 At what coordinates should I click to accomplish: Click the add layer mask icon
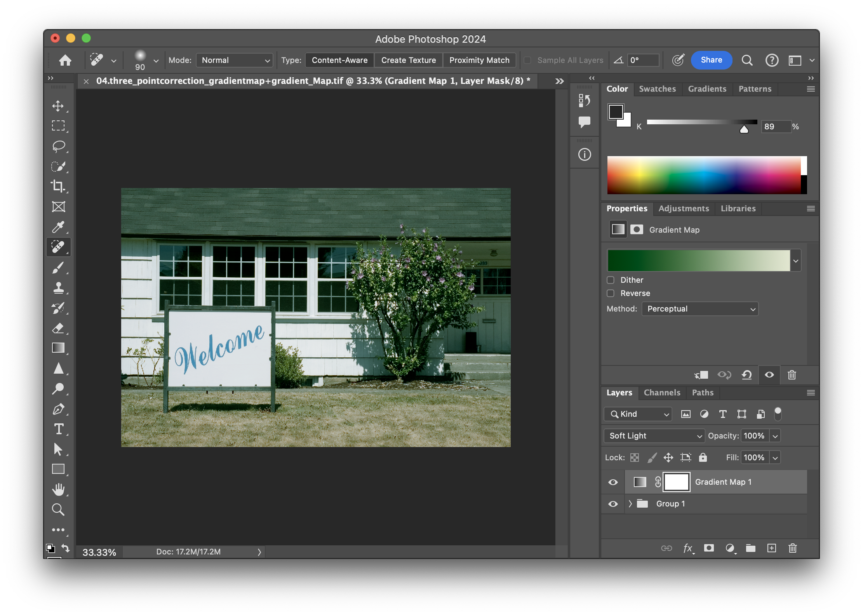[709, 548]
